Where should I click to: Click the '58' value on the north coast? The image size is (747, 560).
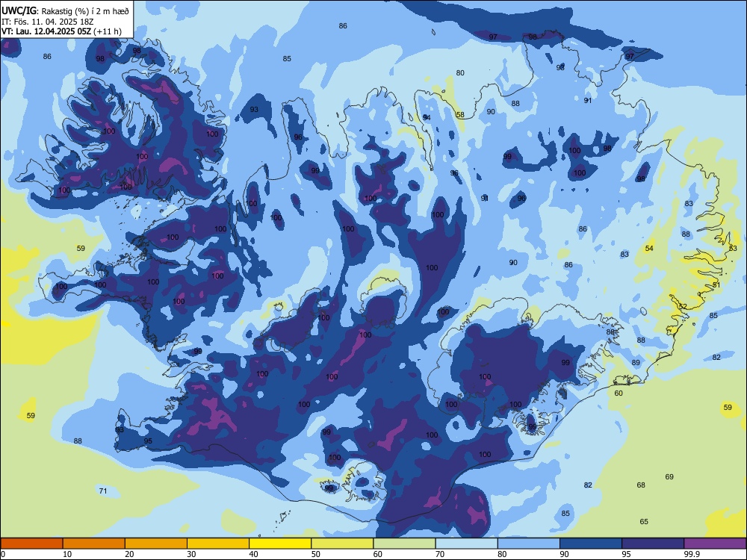[x=459, y=114]
